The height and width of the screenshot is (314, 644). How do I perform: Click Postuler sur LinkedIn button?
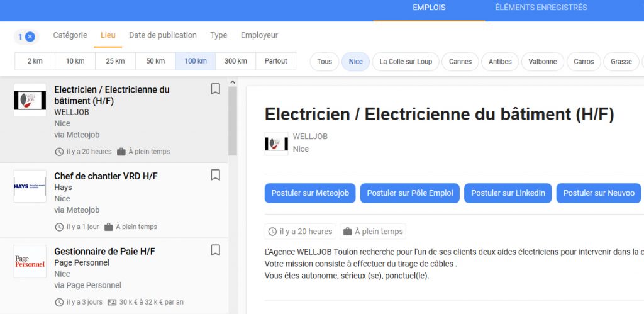(x=508, y=193)
